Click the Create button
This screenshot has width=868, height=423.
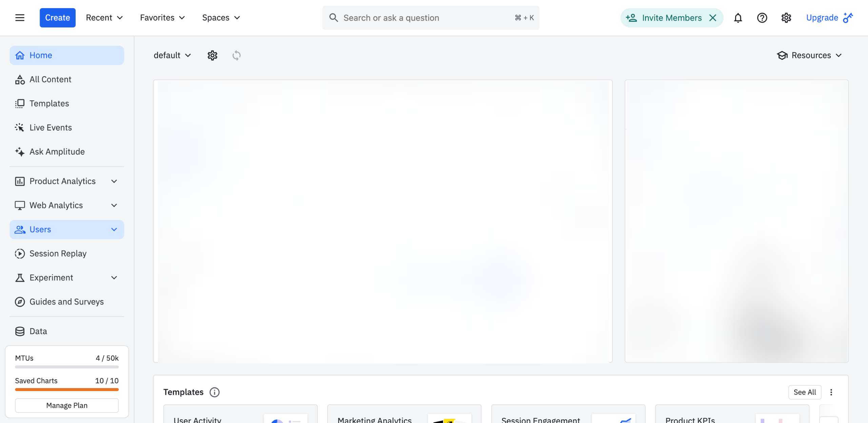(x=57, y=18)
